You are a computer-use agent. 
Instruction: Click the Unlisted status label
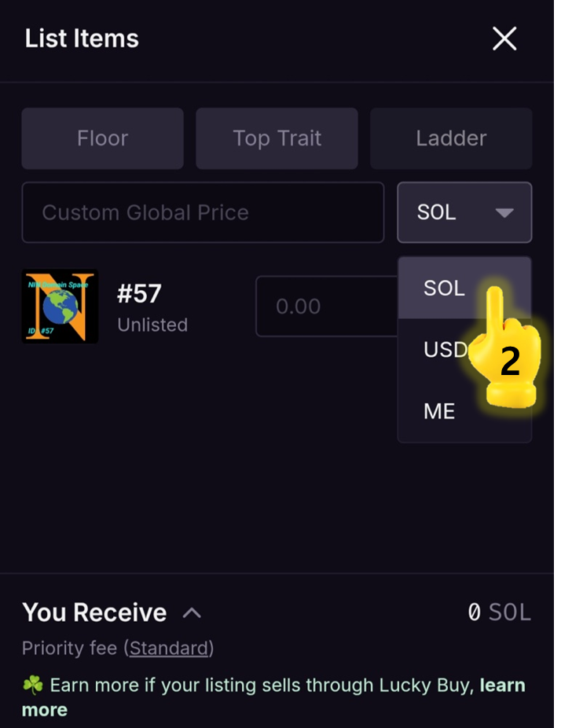click(x=152, y=325)
